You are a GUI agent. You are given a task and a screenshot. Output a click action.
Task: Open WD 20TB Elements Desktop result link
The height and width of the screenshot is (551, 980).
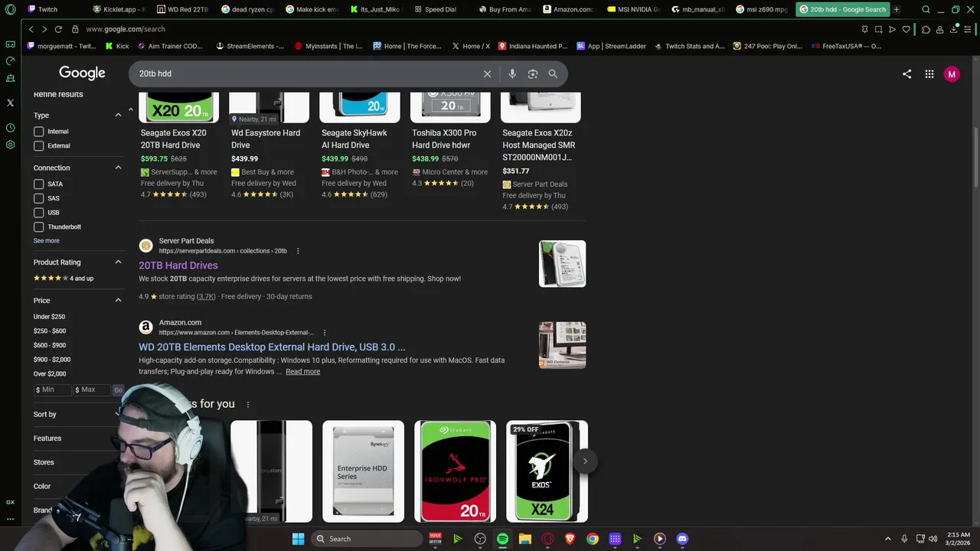(272, 347)
